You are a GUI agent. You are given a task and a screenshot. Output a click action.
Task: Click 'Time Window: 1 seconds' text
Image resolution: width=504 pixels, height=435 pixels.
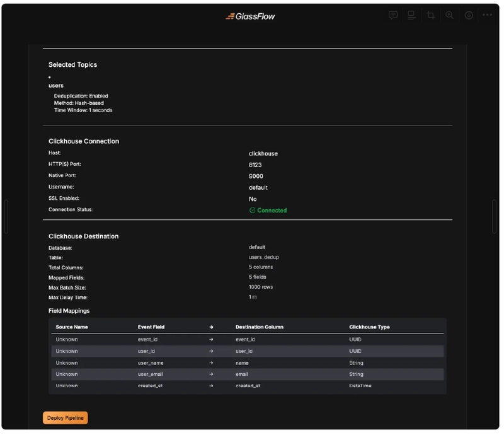point(83,110)
